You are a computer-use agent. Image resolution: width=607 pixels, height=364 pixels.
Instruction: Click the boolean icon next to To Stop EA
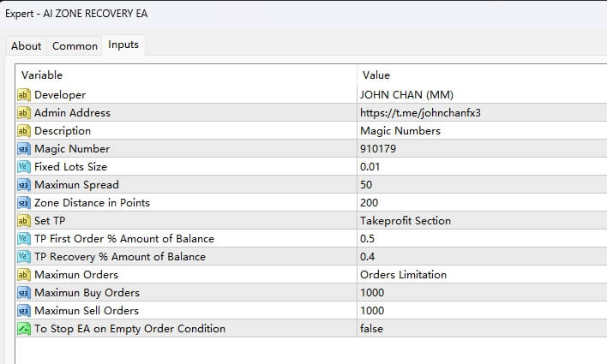point(24,328)
